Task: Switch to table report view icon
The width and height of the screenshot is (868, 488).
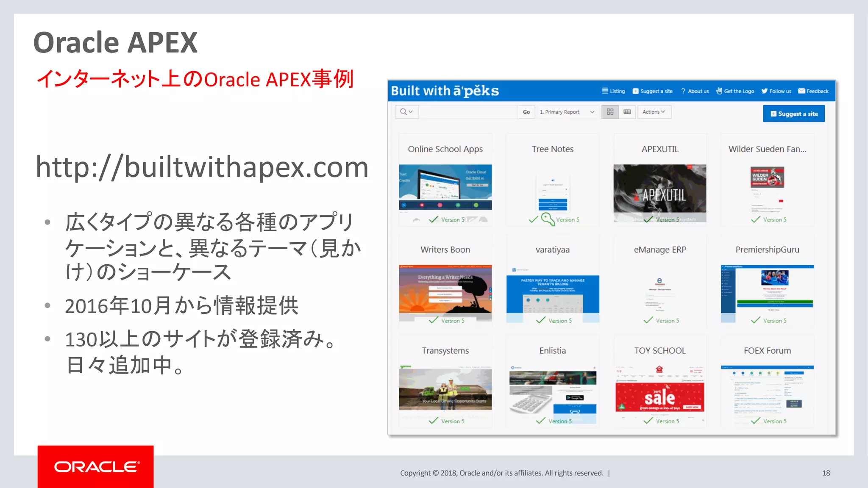Action: pos(627,112)
